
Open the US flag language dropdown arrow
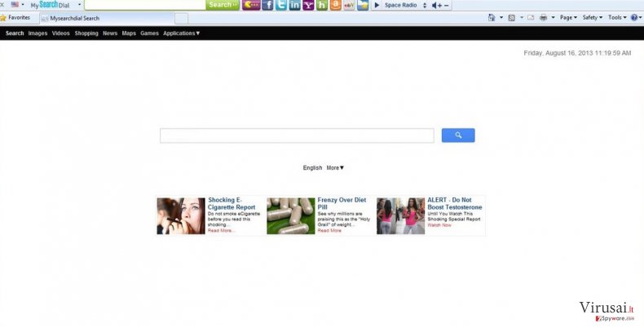coord(23,5)
